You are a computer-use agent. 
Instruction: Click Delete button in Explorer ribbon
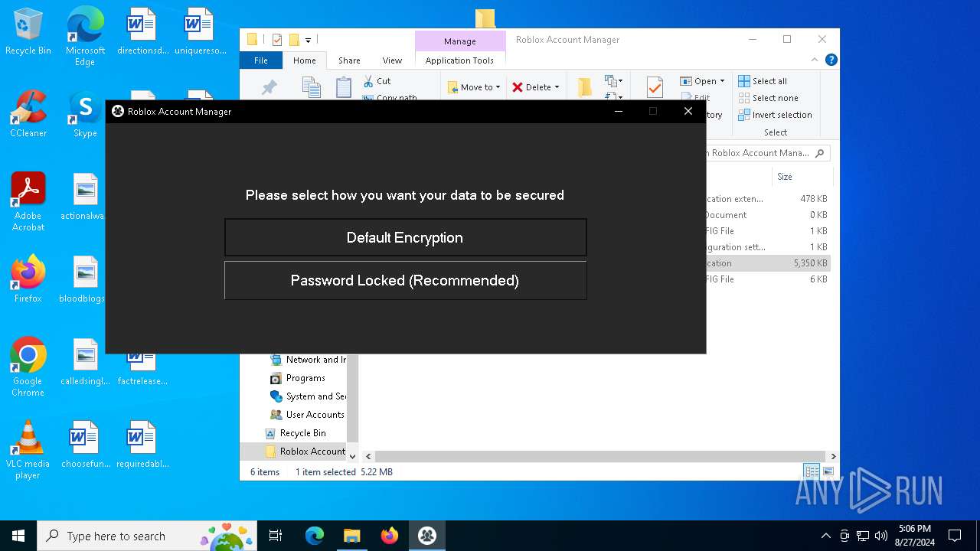click(x=532, y=87)
